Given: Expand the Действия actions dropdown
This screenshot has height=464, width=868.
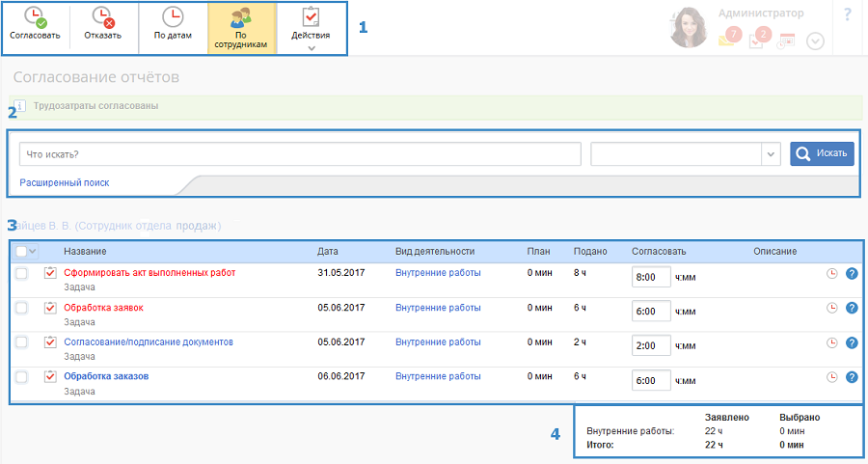Looking at the screenshot, I should [x=311, y=28].
